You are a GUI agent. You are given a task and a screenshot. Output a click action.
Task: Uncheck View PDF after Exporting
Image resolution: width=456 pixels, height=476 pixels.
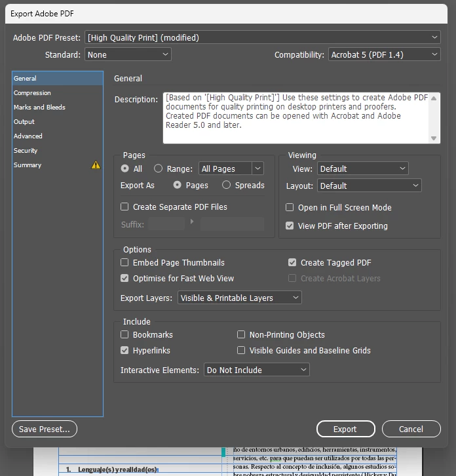[290, 226]
